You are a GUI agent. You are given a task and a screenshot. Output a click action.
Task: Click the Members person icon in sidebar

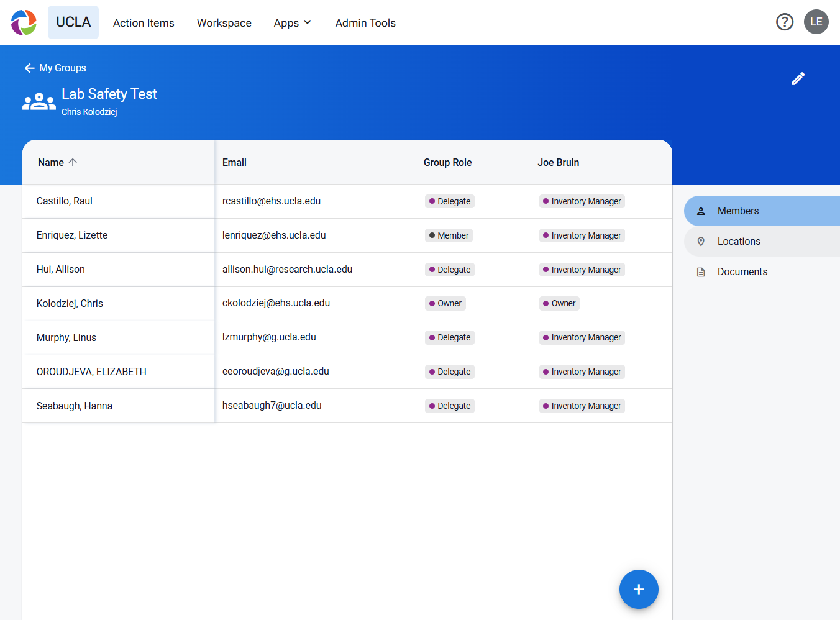click(x=701, y=211)
